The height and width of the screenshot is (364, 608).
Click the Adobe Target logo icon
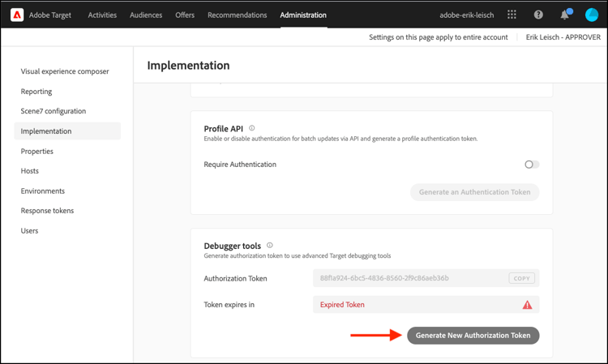(17, 15)
